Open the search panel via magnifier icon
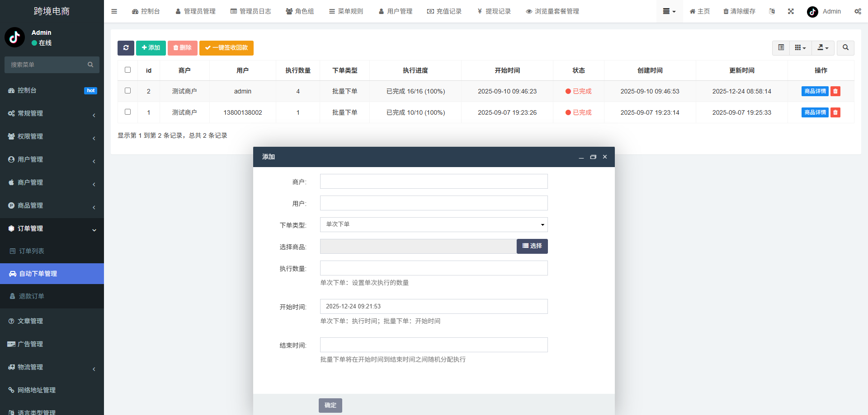The width and height of the screenshot is (868, 415). pos(845,48)
